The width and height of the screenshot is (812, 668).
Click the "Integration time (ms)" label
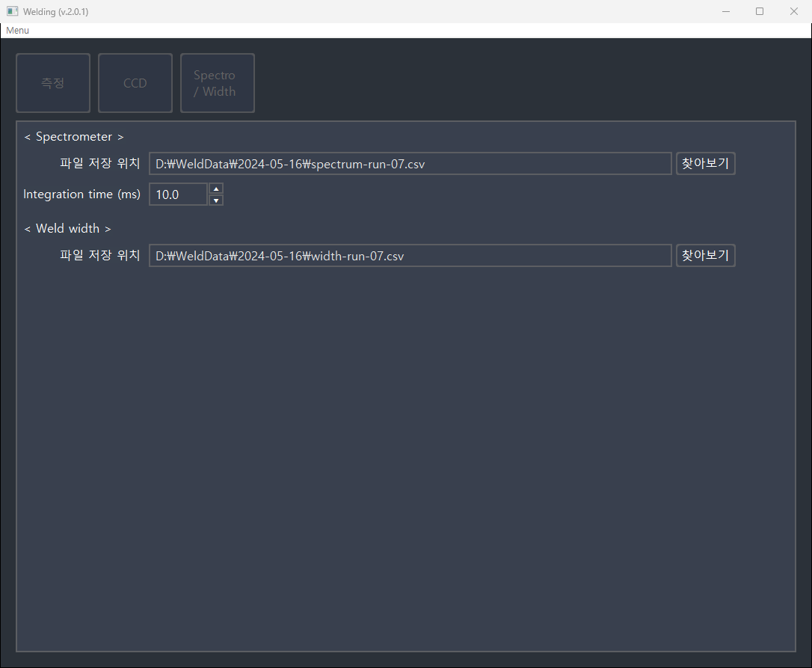(x=81, y=194)
